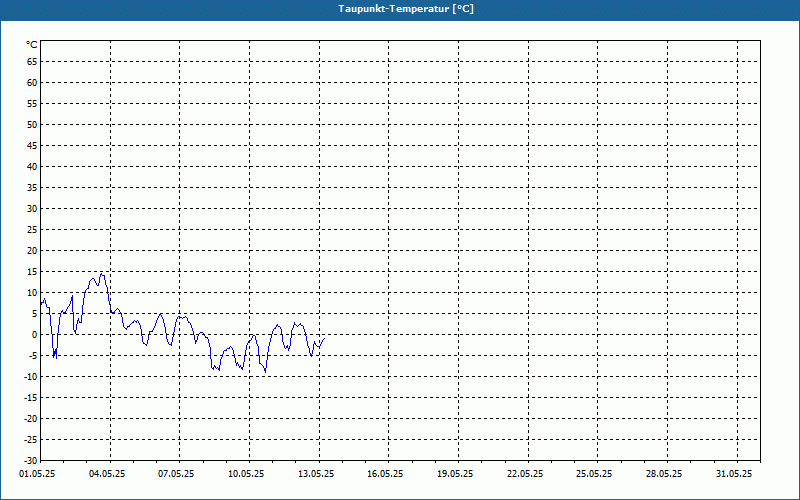The image size is (800, 500).
Task: Select the y-axis value "45"
Action: tap(32, 146)
